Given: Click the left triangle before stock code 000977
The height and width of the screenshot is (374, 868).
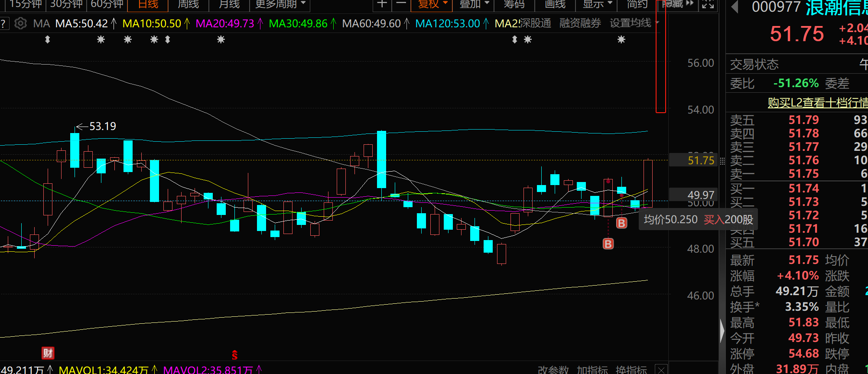Looking at the screenshot, I should coord(735,7).
